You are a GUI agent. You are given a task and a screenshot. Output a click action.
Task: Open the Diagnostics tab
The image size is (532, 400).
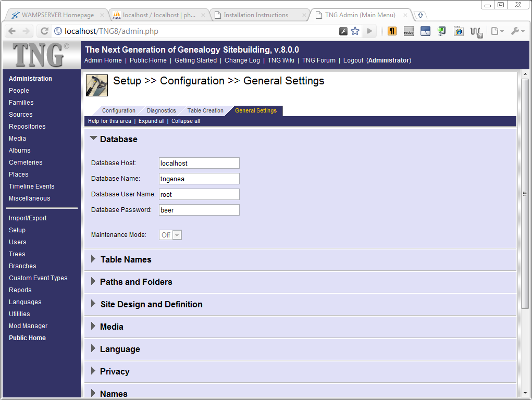point(161,110)
